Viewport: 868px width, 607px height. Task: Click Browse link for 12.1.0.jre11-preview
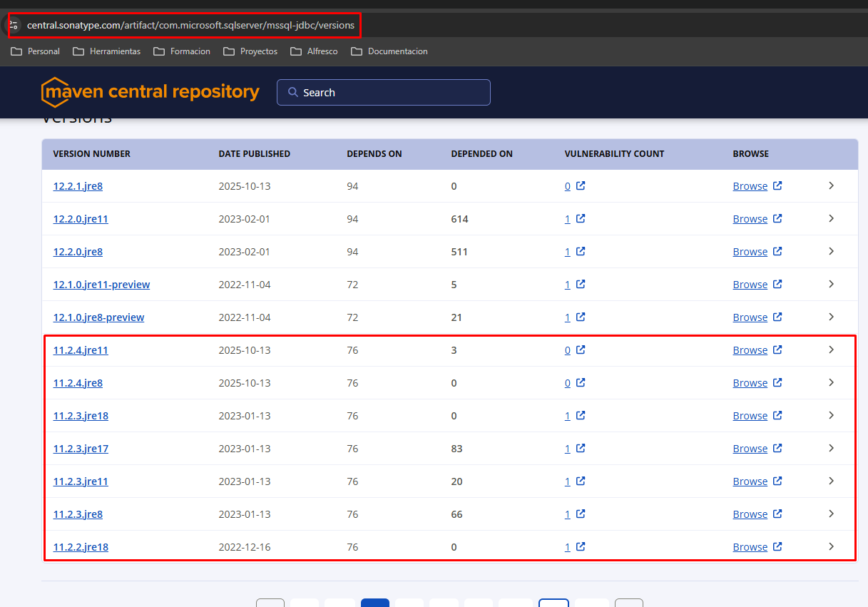pos(750,285)
